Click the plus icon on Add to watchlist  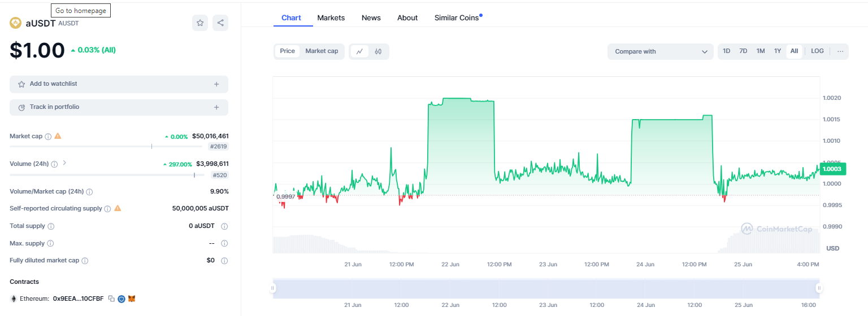pos(216,84)
